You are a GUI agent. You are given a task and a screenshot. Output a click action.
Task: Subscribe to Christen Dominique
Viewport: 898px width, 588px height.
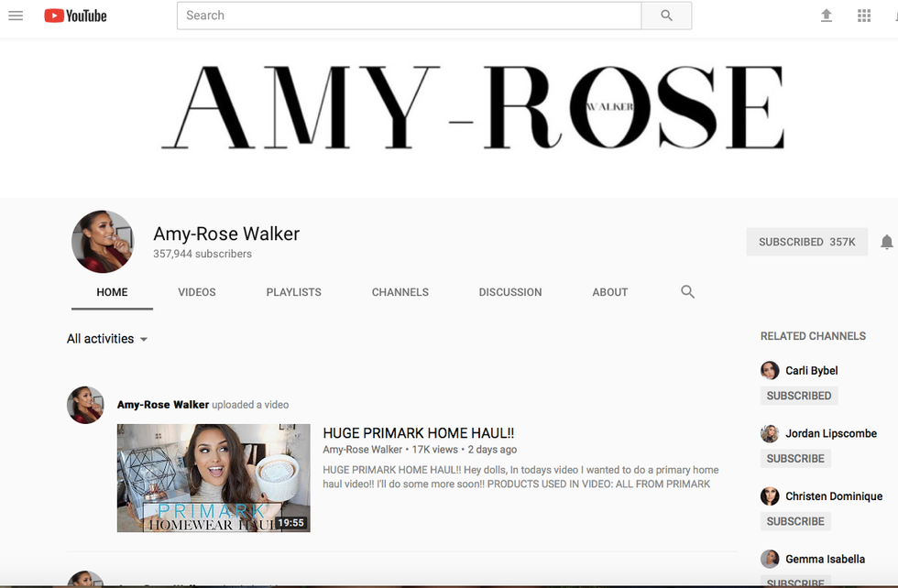794,521
